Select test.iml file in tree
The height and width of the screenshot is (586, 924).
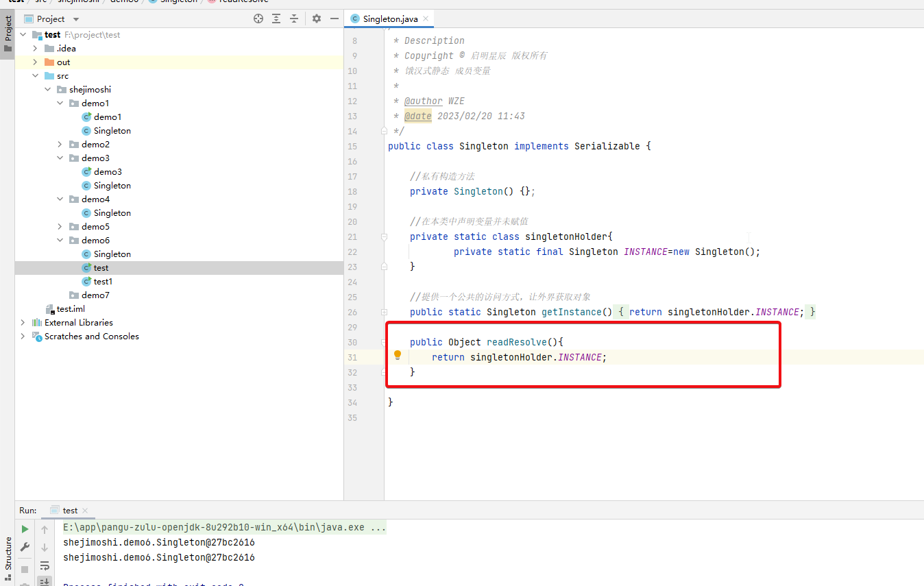(71, 309)
